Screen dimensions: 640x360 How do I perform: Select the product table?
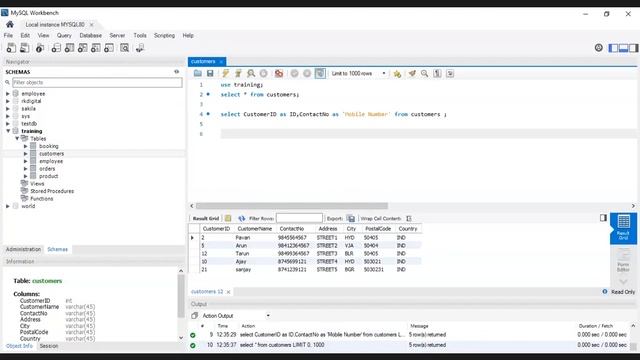pos(49,176)
